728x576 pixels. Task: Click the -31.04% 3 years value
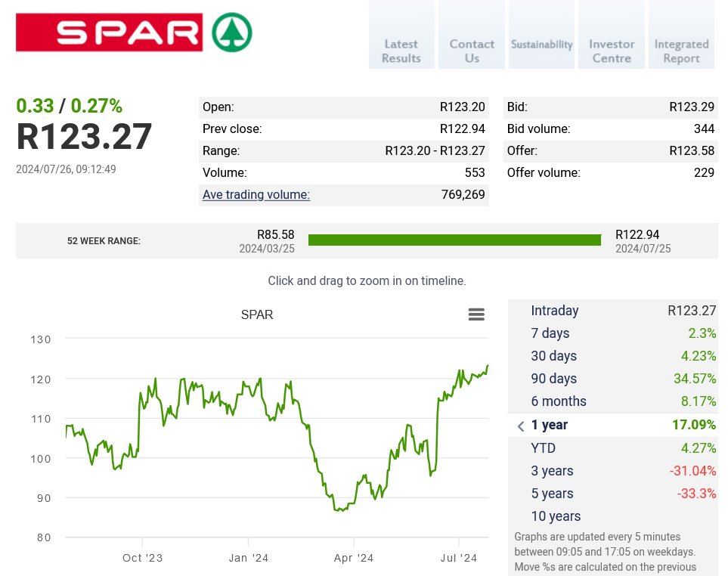tap(692, 471)
